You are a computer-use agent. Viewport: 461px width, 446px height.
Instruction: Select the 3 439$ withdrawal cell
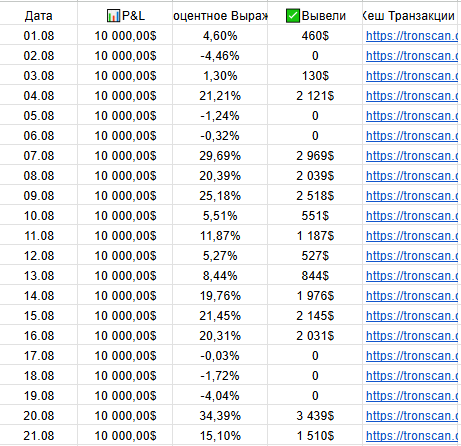tap(315, 416)
